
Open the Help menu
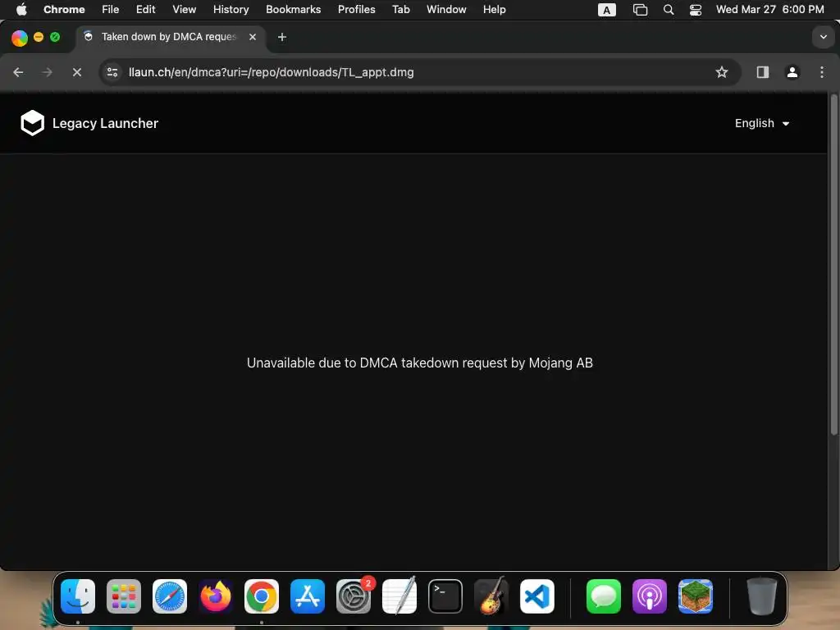tap(494, 10)
